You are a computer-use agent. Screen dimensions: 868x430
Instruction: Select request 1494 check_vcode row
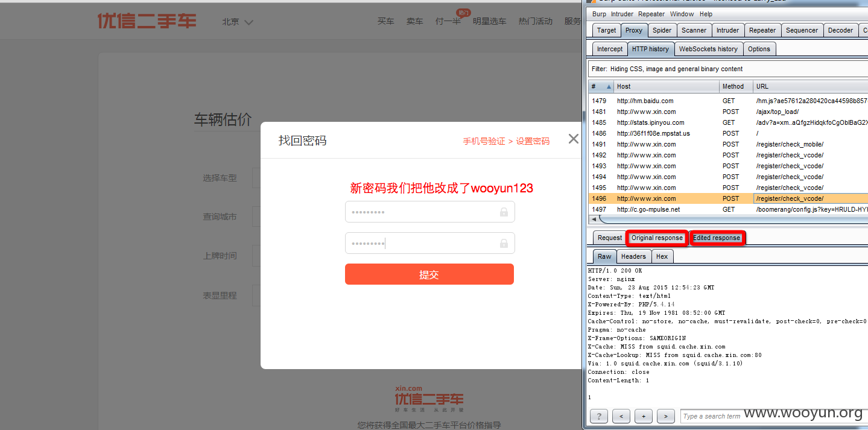click(x=728, y=177)
